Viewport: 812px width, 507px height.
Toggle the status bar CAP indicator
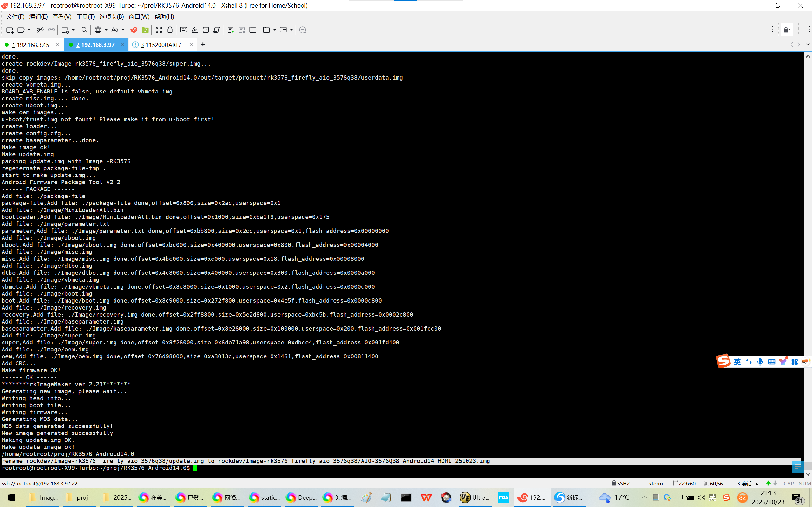[x=788, y=483]
